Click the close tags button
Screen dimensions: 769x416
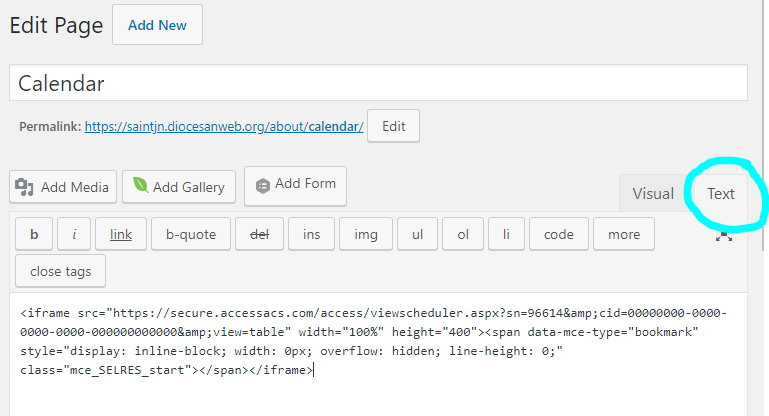click(x=60, y=271)
